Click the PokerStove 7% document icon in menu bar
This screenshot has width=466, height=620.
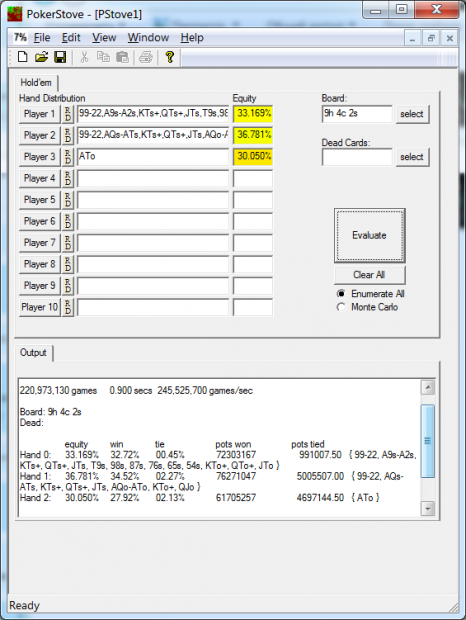(x=20, y=38)
